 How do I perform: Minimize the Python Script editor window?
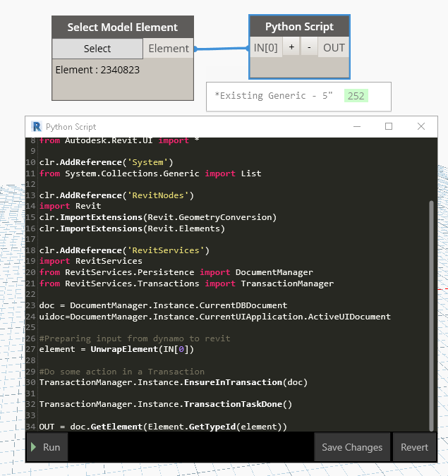357,126
